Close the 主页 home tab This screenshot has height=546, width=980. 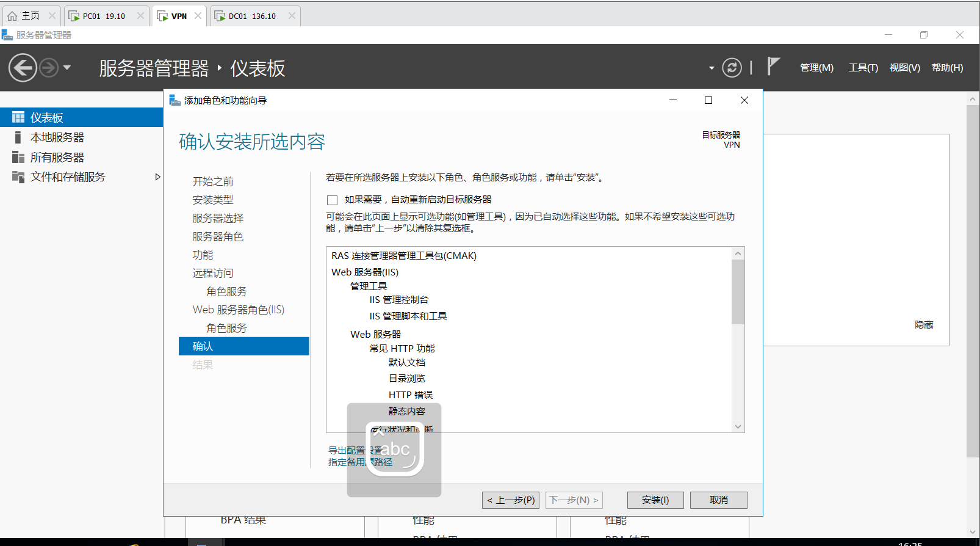coord(52,16)
